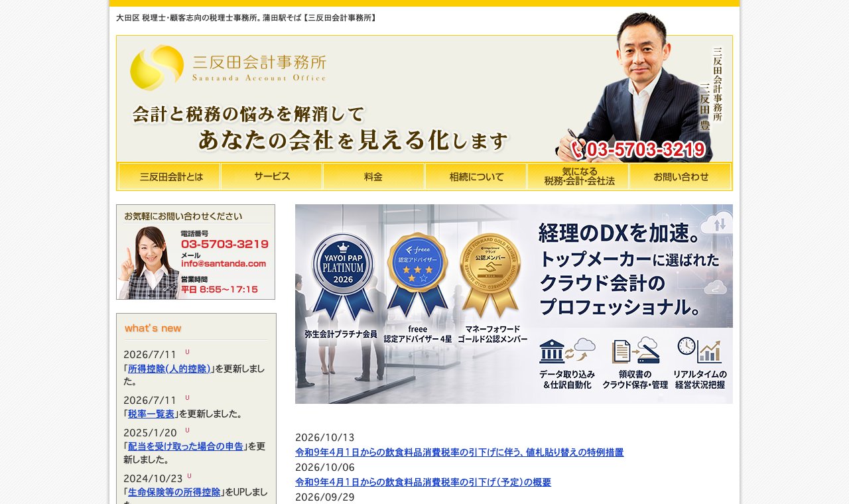Open the 相続について menu item
849x504 pixels.
[476, 176]
